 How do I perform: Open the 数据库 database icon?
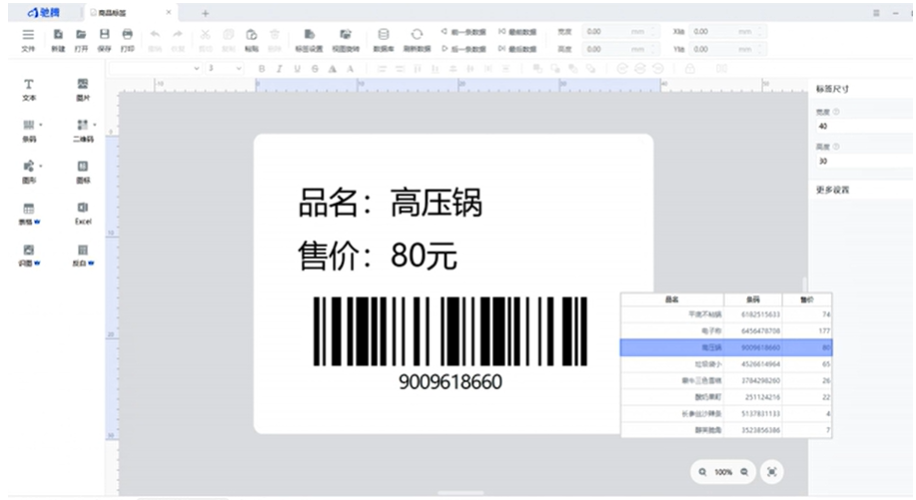click(x=383, y=34)
